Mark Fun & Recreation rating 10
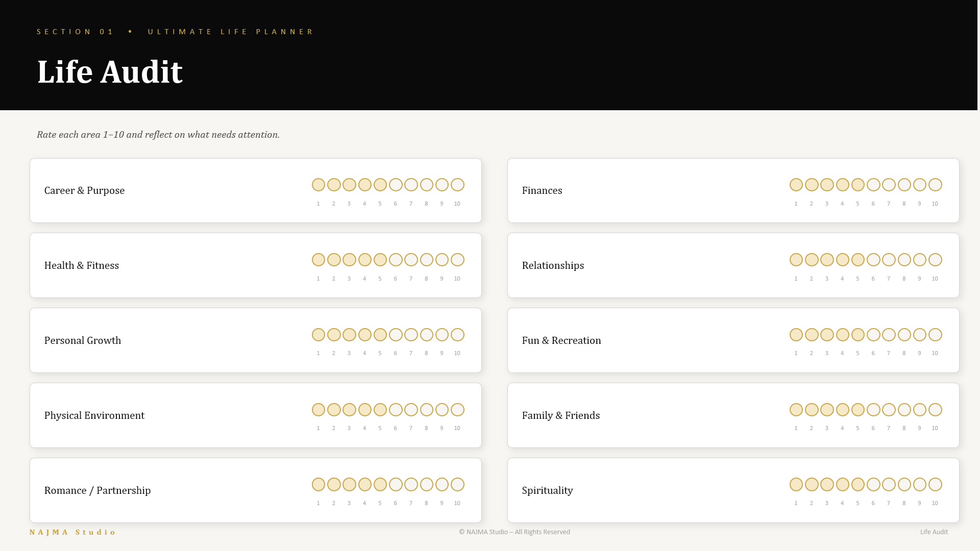 click(x=935, y=335)
